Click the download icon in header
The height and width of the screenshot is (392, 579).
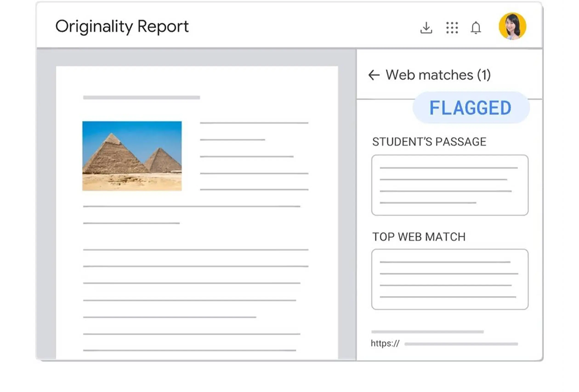[x=426, y=28]
